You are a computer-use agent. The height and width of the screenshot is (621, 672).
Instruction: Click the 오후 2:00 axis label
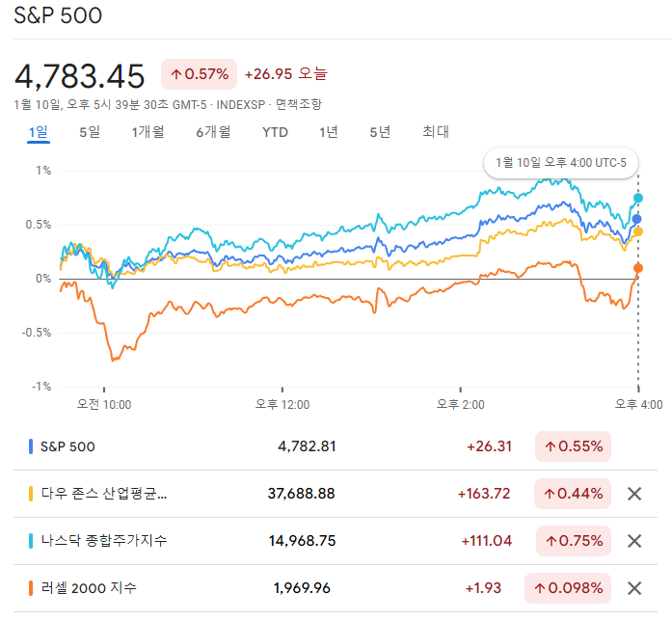(460, 405)
